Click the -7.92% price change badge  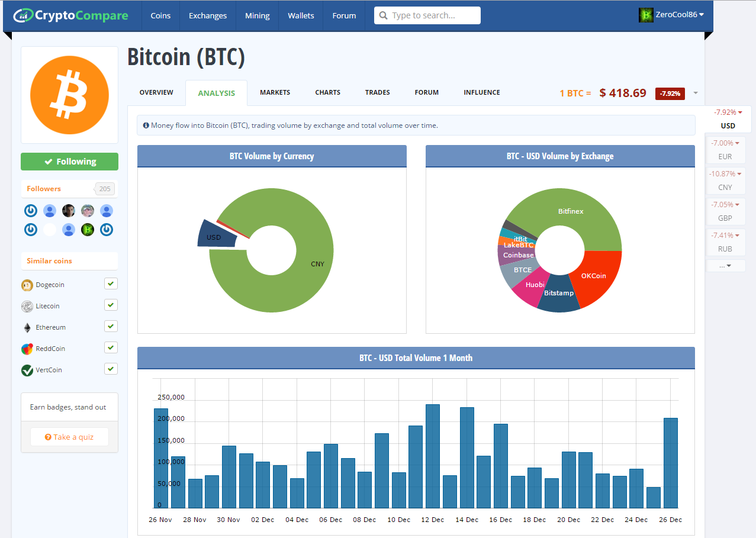click(x=670, y=94)
